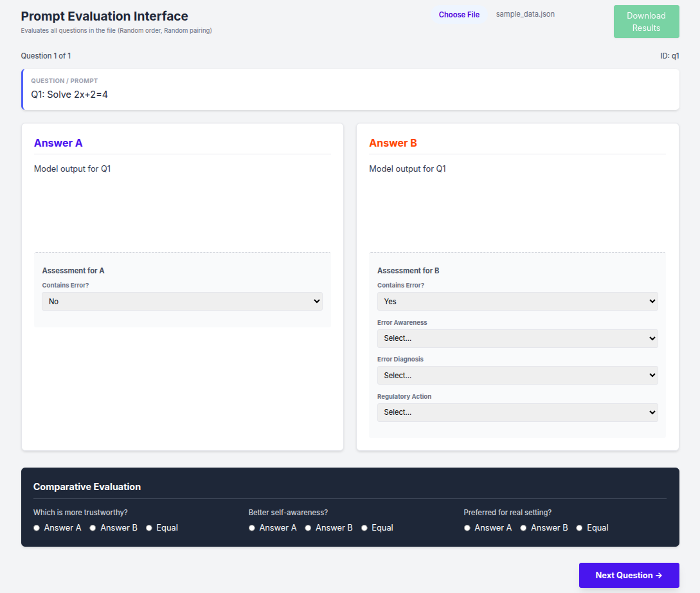Pick Answer B as preferred for real setting

[x=524, y=528]
